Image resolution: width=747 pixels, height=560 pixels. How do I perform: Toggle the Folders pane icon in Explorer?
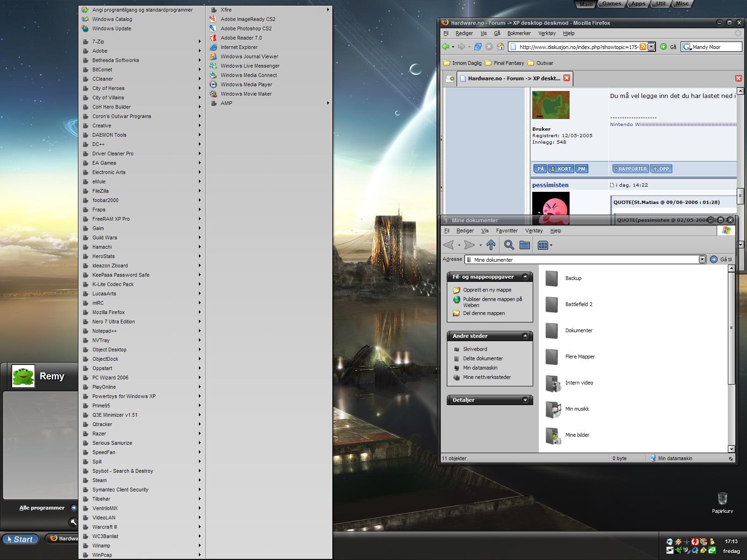point(524,245)
